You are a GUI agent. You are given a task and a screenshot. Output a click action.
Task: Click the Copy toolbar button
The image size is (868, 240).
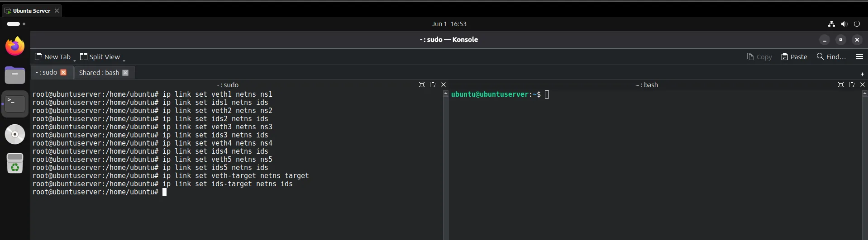pos(759,56)
